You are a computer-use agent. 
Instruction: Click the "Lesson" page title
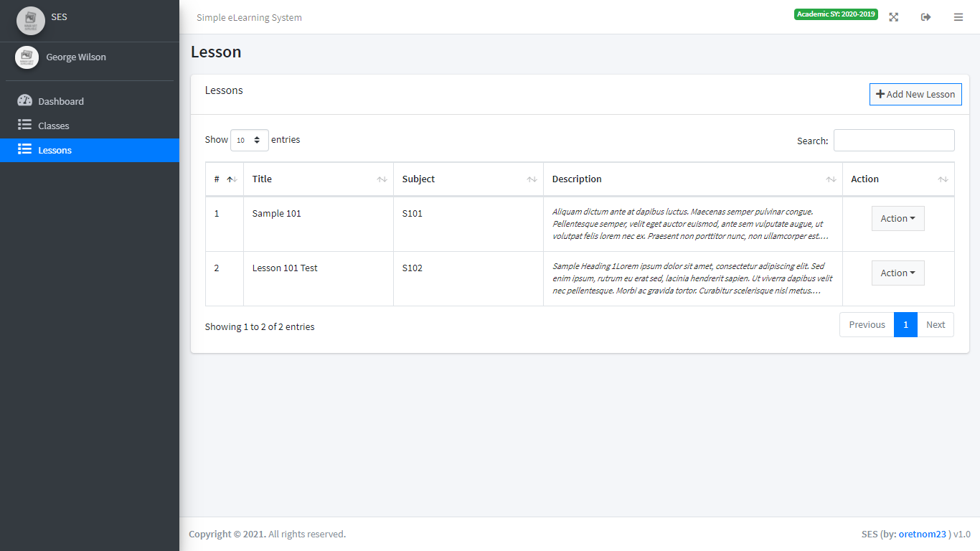point(216,52)
